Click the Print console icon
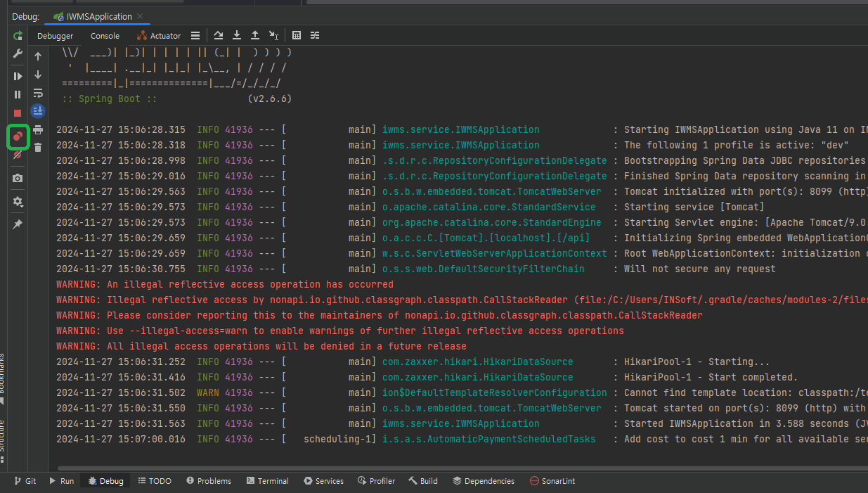Viewport: 868px width, 493px height. click(x=38, y=129)
